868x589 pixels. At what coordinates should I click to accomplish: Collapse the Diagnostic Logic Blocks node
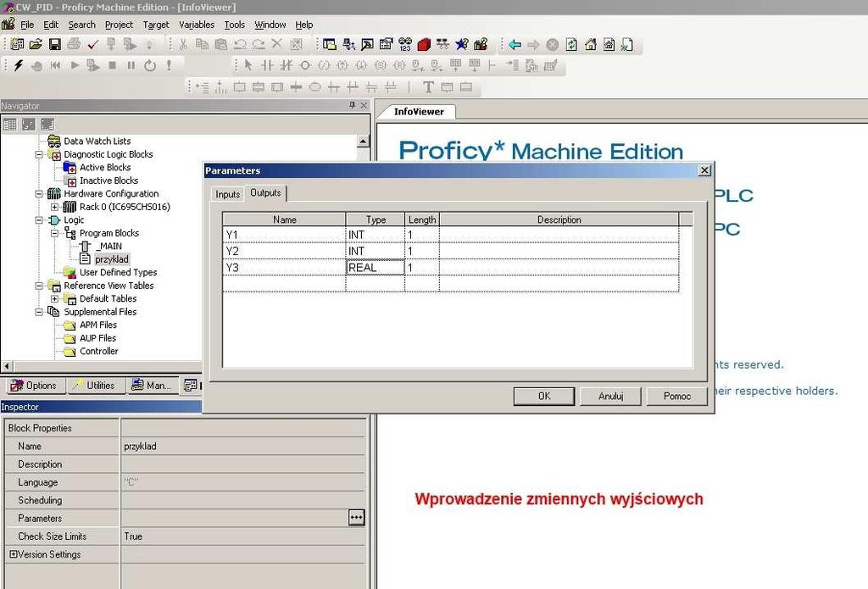(x=39, y=154)
